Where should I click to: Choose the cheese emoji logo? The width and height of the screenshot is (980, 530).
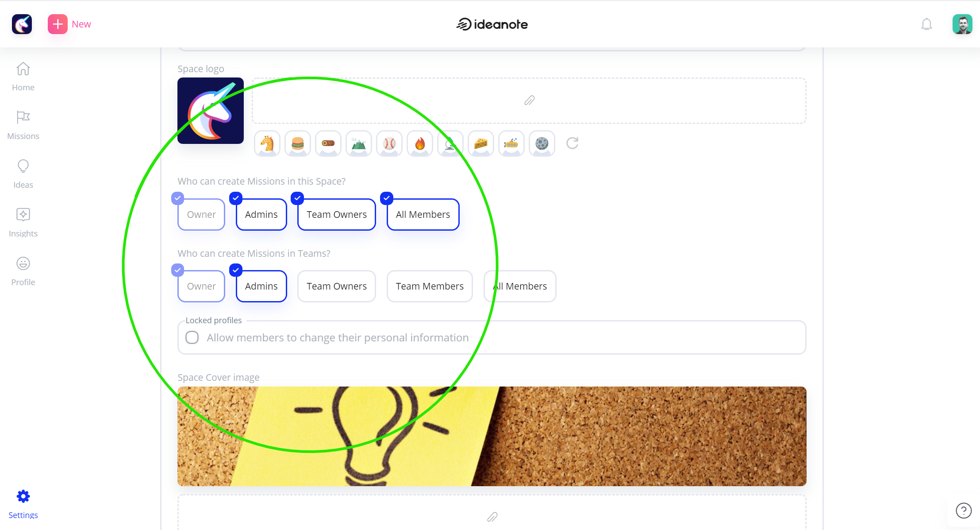point(481,143)
